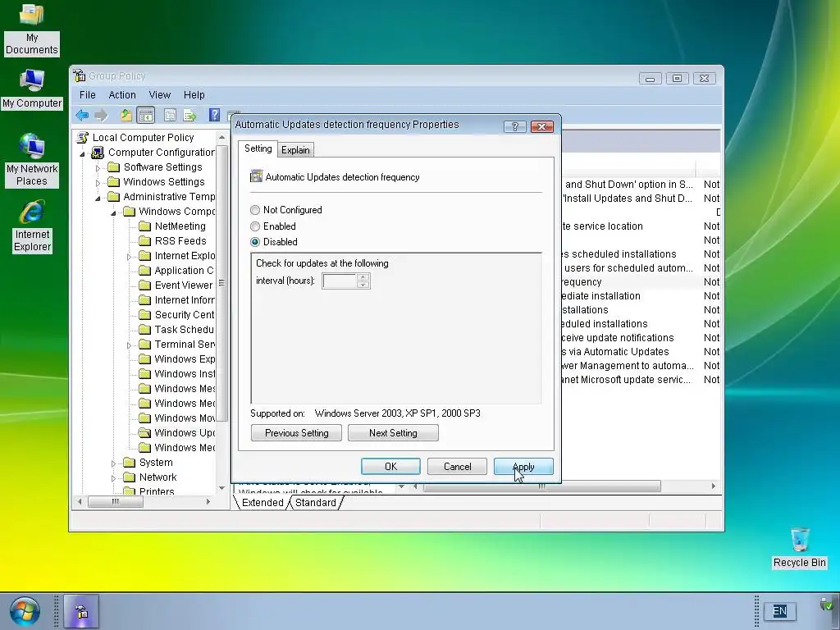Collapse the Windows Components tree node
This screenshot has height=630, width=840.
point(113,212)
